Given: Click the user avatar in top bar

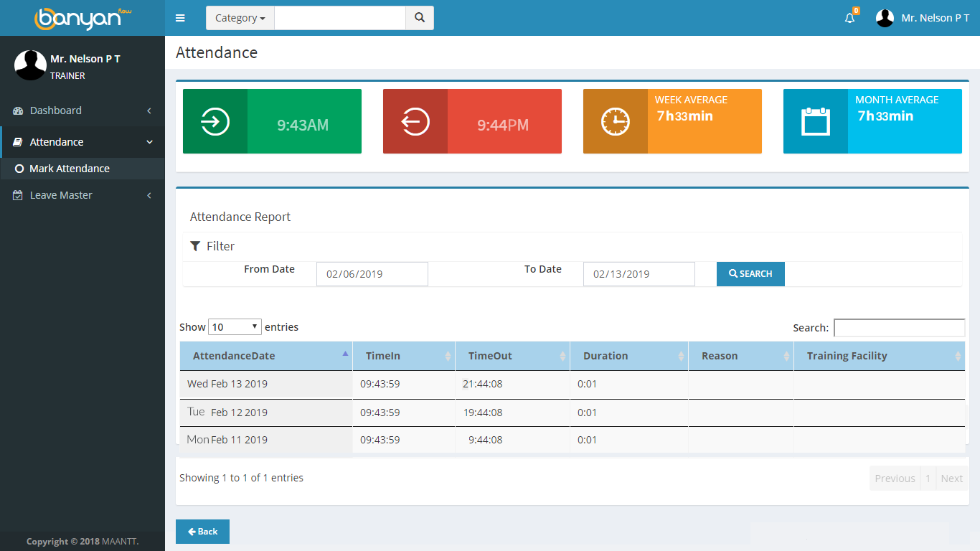Looking at the screenshot, I should click(x=885, y=18).
